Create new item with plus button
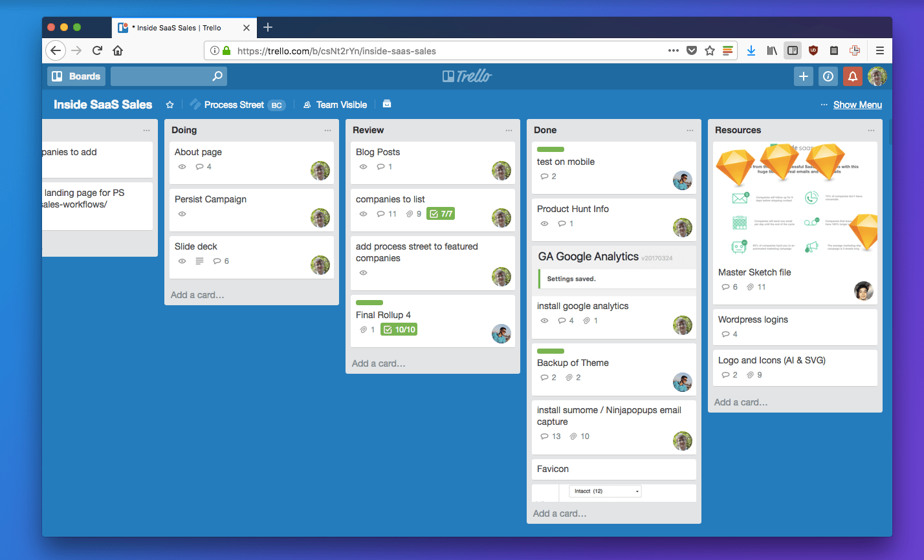This screenshot has width=924, height=560. point(804,76)
